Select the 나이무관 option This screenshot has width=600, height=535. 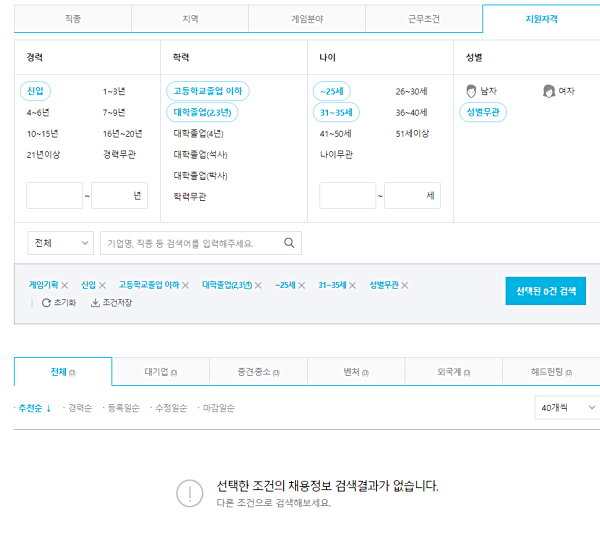tap(336, 155)
